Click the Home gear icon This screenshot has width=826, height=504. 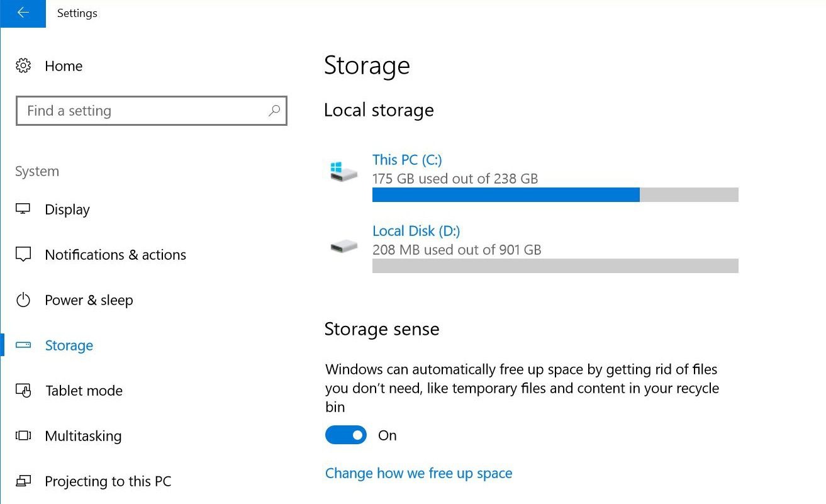tap(23, 65)
